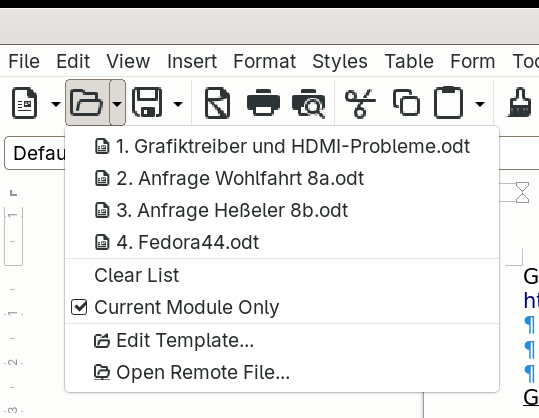Click the Export as PDF icon
Image resolution: width=539 pixels, height=418 pixels.
(x=217, y=103)
